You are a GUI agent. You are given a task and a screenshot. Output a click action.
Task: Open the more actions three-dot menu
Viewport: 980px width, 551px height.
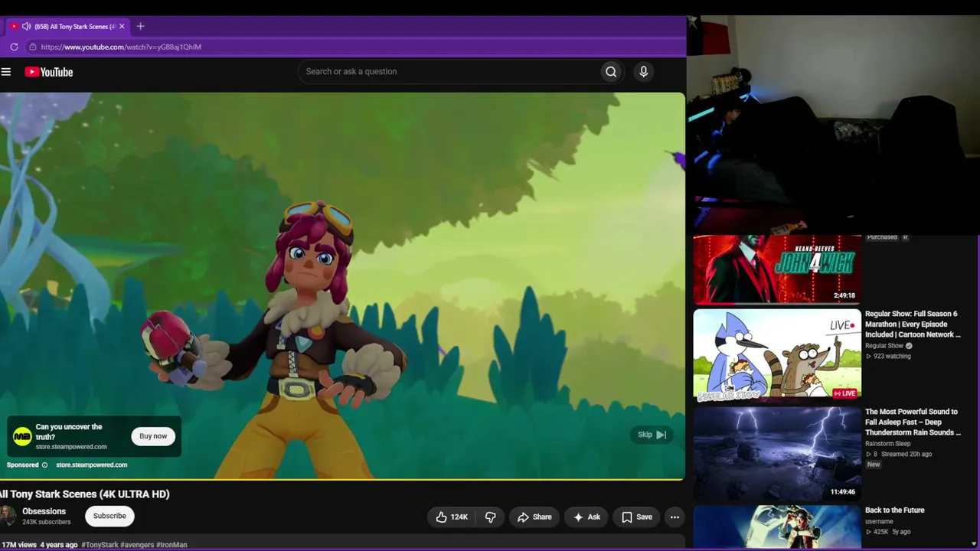[675, 517]
